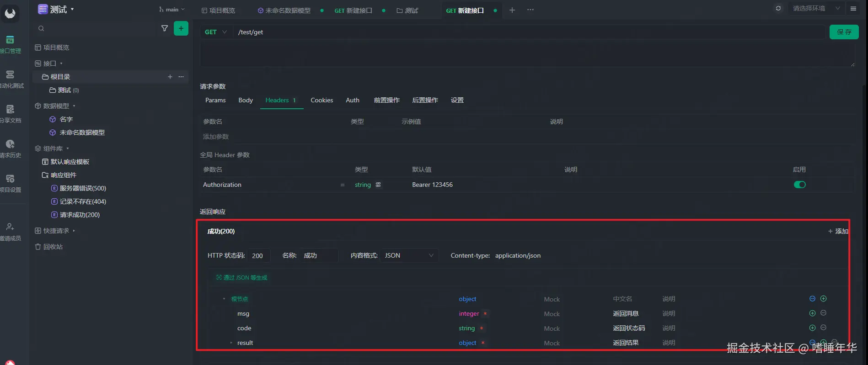This screenshot has height=365, width=868.
Task: Click the 保存 save button
Action: tap(844, 32)
